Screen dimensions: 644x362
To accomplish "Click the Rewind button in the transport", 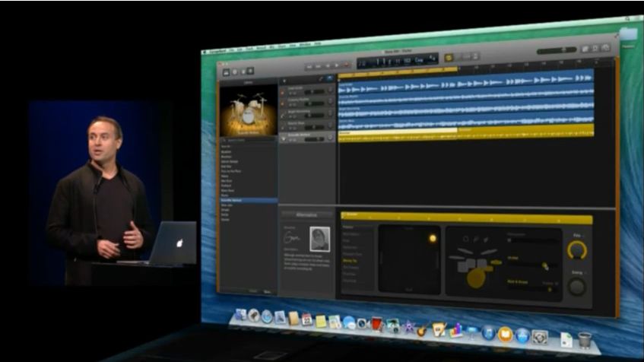I will [x=309, y=67].
